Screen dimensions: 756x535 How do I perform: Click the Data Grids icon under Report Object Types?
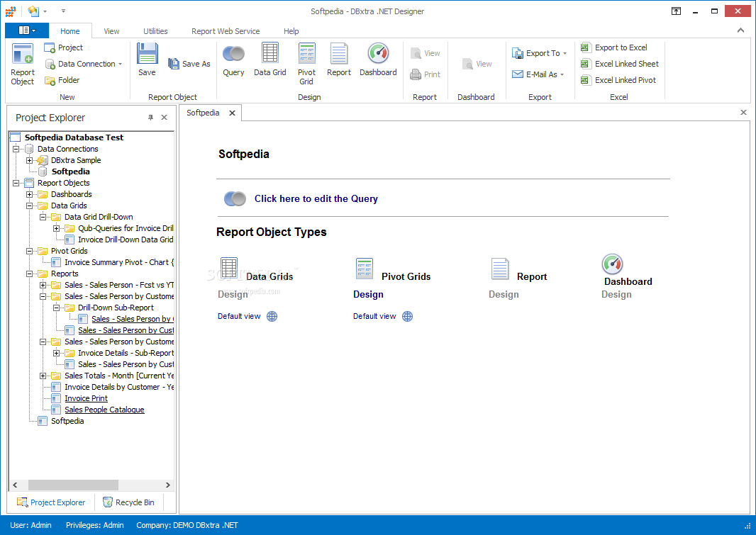pyautogui.click(x=229, y=268)
